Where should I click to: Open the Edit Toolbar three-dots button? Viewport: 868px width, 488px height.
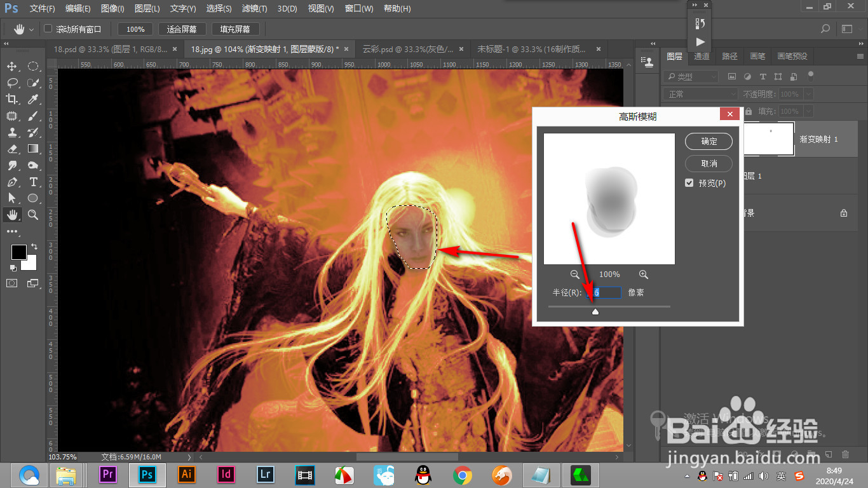[12, 232]
